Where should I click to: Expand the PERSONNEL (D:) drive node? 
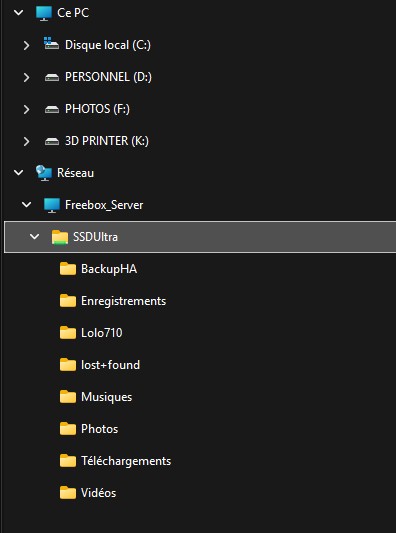(26, 77)
